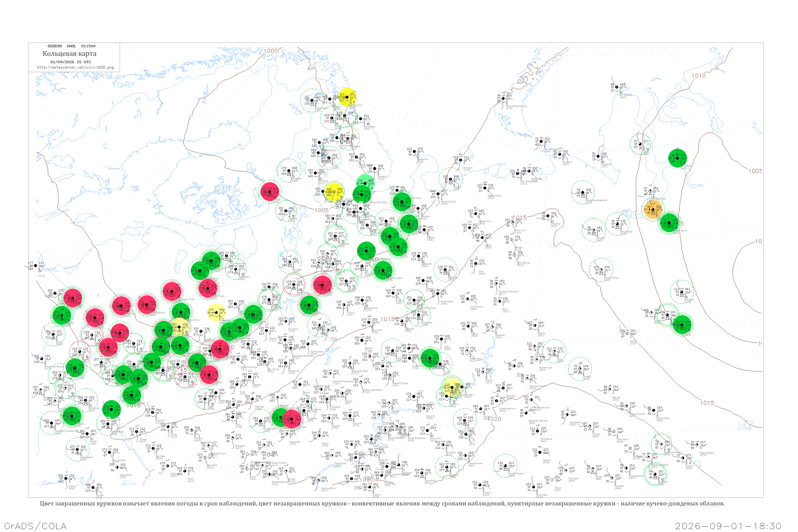Screen dimensions: 798x532
Task: Click the dashed circle around Бирск station
Action: pos(465,420)
